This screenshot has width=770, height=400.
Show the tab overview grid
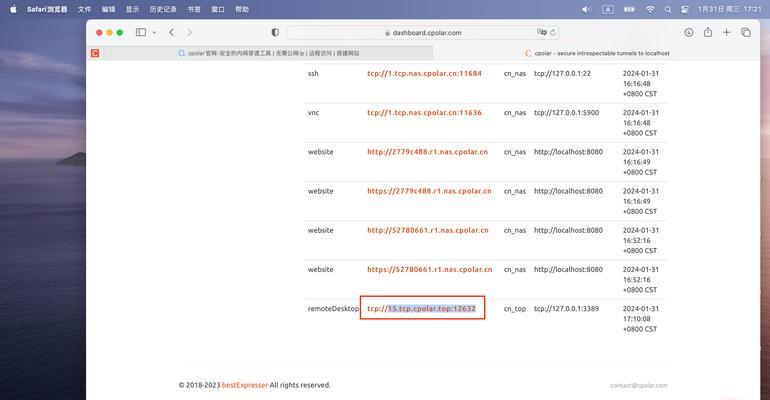746,32
